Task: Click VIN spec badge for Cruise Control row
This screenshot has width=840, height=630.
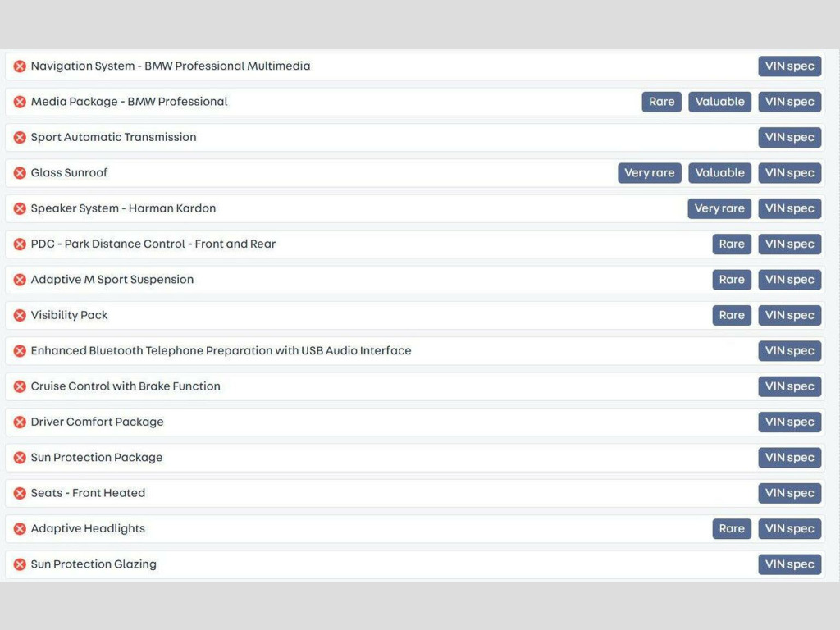Action: tap(789, 386)
